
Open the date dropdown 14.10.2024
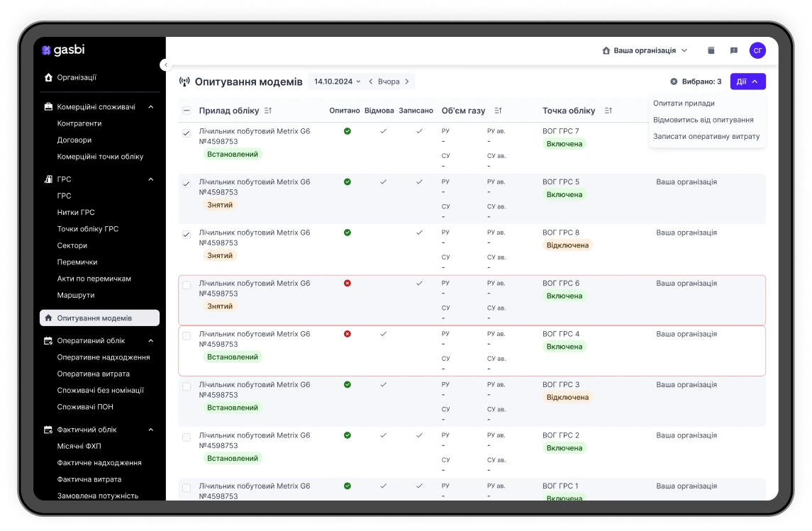(337, 82)
